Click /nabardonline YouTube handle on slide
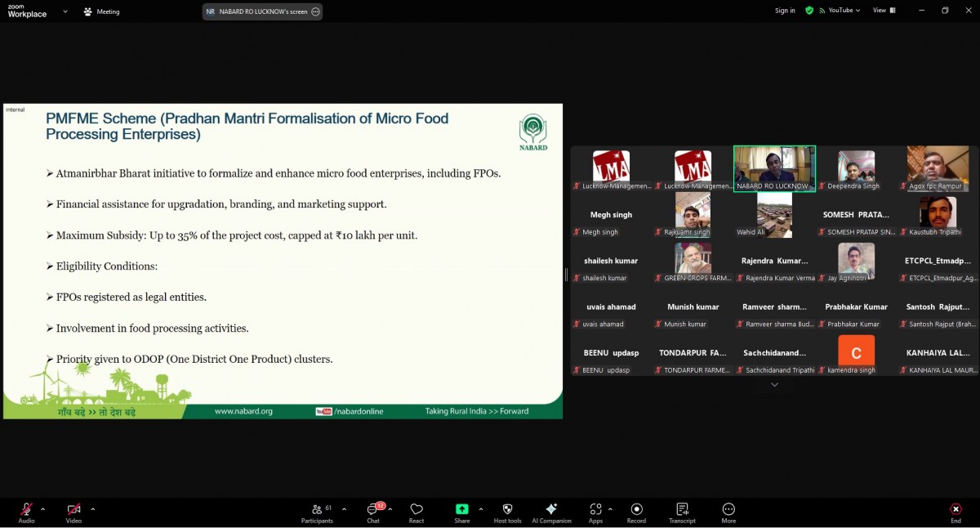980x528 pixels. [349, 411]
